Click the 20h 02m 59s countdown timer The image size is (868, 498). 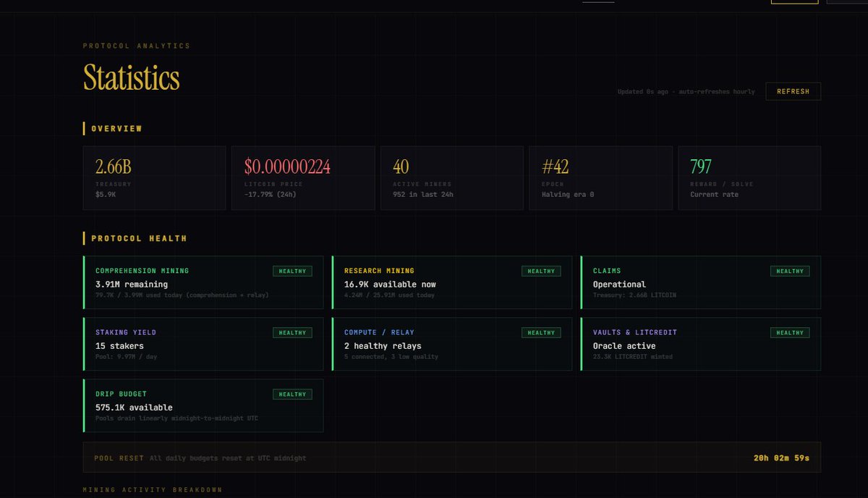point(781,458)
